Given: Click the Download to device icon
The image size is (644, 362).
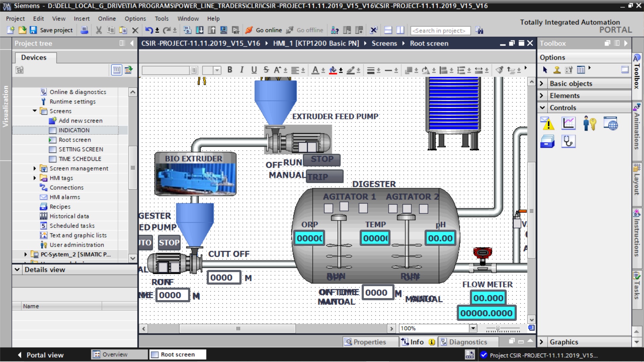Looking at the screenshot, I should point(199,30).
